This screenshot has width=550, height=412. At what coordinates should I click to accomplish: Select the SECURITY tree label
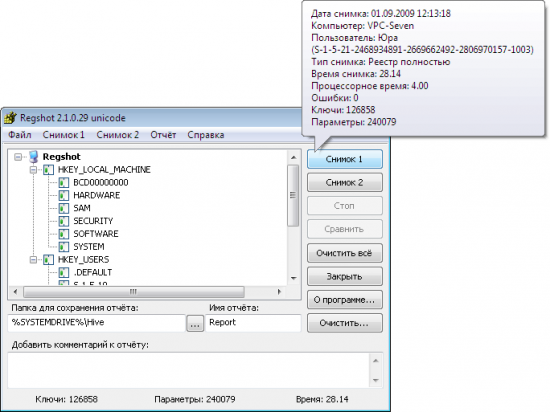pos(93,221)
